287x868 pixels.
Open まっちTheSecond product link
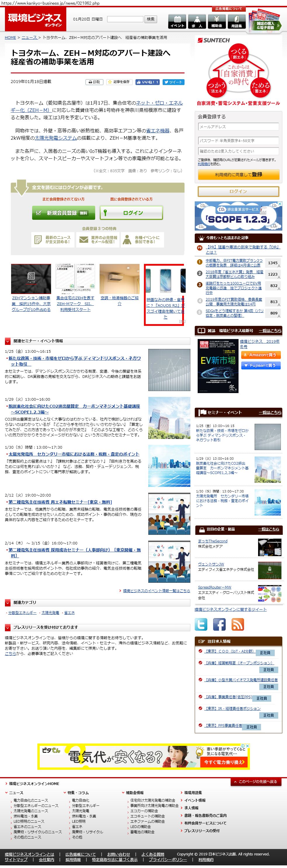[x=213, y=541]
